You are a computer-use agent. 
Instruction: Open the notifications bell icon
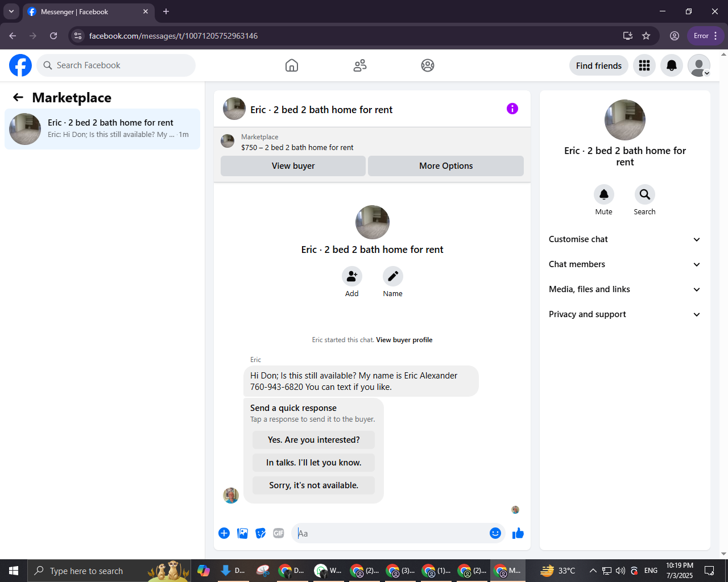click(x=672, y=65)
